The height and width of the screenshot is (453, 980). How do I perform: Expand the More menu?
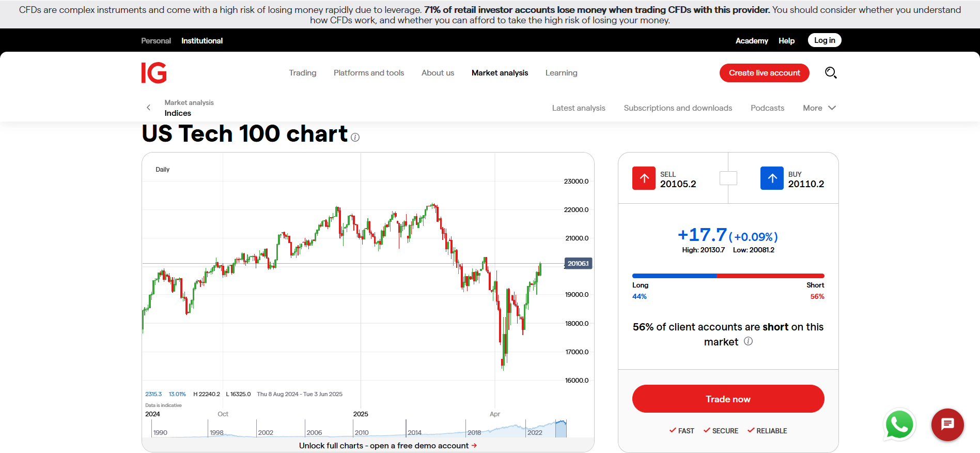pyautogui.click(x=819, y=108)
